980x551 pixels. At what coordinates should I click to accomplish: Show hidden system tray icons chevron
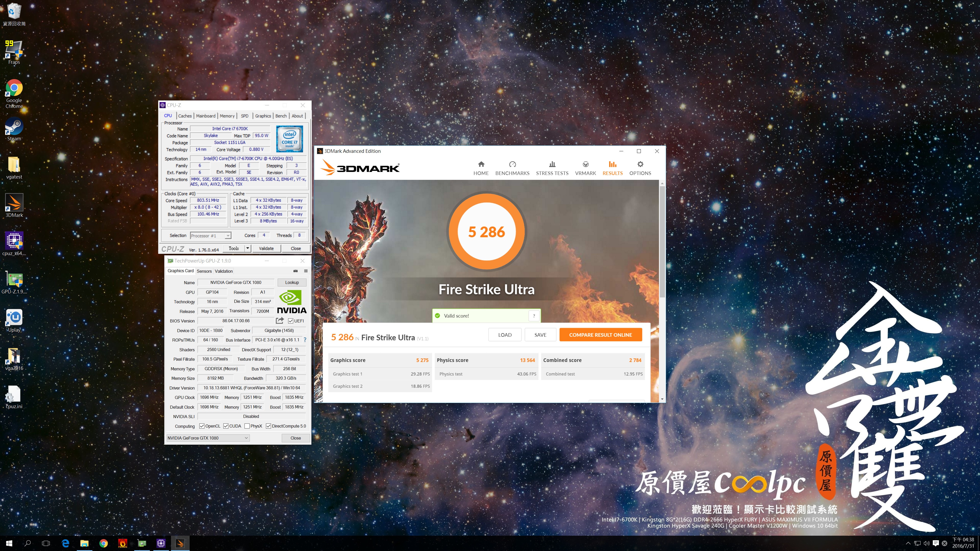(908, 543)
